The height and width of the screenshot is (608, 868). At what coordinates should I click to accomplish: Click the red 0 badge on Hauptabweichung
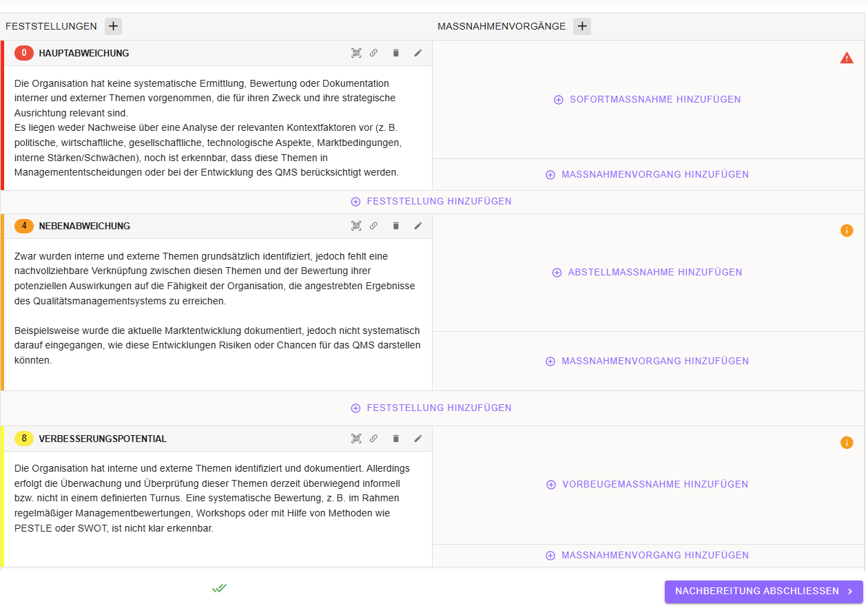click(x=24, y=53)
